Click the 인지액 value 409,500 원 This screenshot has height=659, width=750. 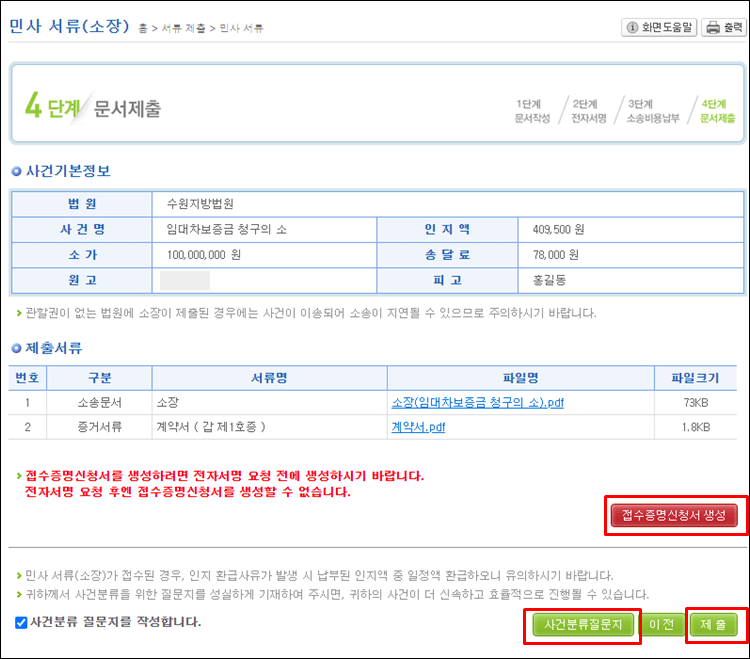tap(558, 230)
